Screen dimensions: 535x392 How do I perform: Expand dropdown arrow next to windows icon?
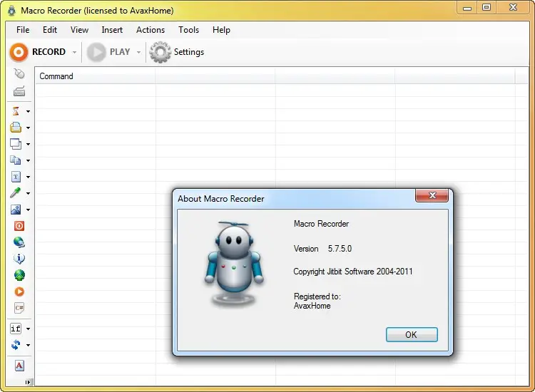point(28,144)
